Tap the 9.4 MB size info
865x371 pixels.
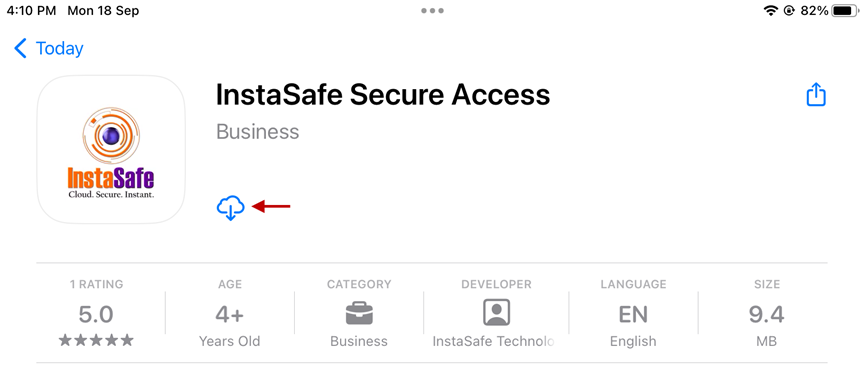[766, 315]
